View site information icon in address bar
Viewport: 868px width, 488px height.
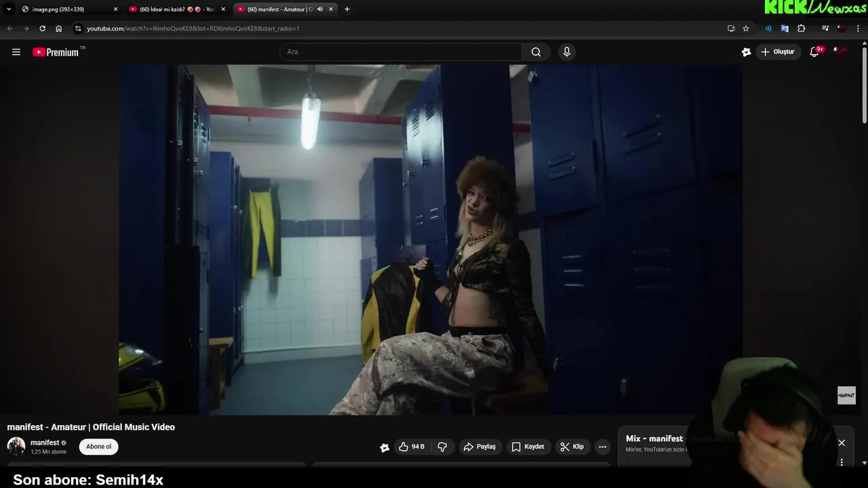78,28
